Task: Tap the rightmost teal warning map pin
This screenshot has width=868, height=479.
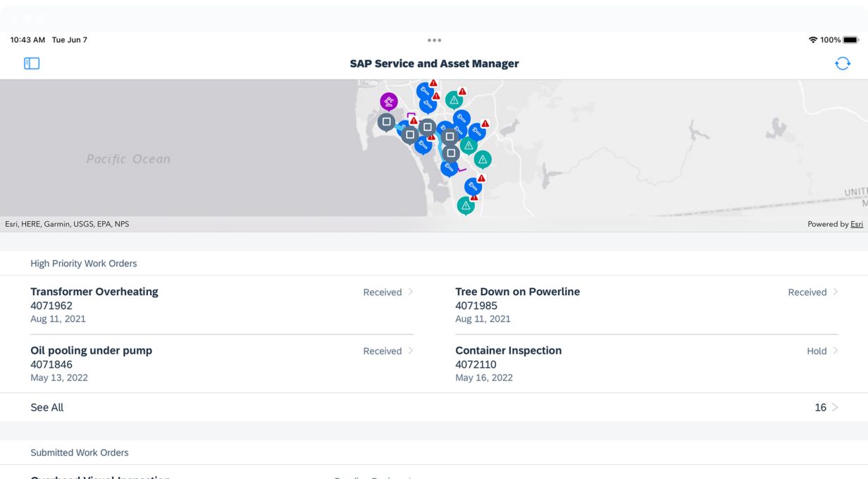Action: (483, 159)
